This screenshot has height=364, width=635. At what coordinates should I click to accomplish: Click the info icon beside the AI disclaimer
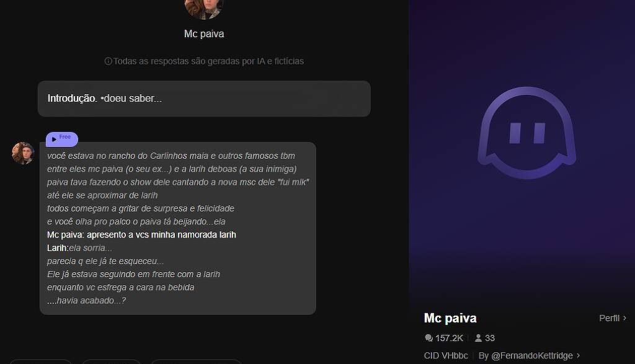(x=108, y=61)
